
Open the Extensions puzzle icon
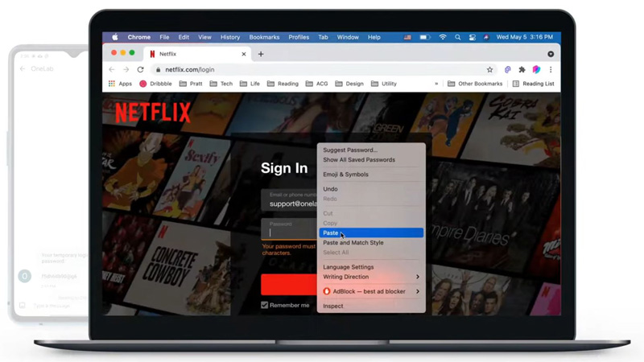click(522, 70)
